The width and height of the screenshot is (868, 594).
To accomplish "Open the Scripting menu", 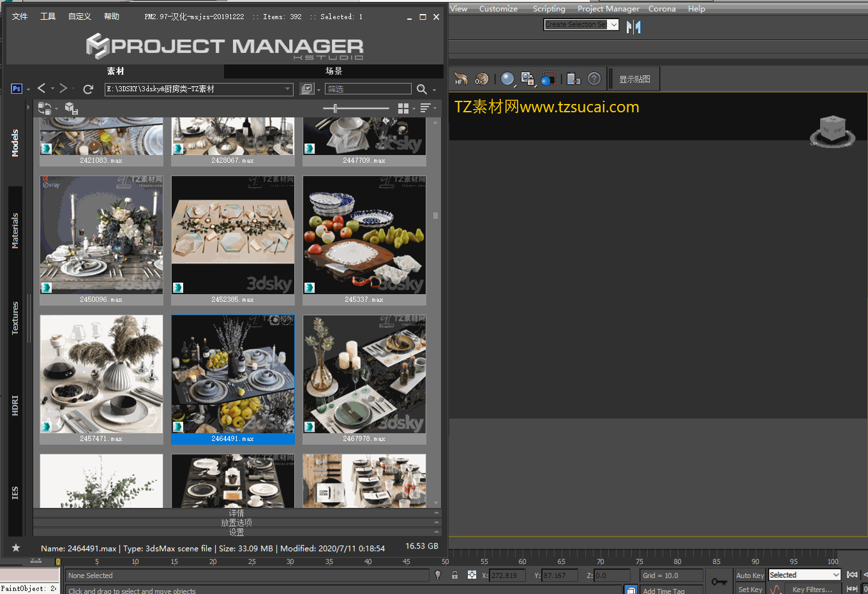I will tap(549, 9).
